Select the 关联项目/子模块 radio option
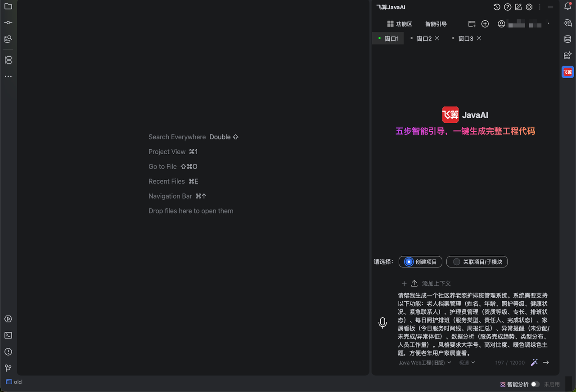Viewport: 576px width, 392px height. (x=477, y=262)
